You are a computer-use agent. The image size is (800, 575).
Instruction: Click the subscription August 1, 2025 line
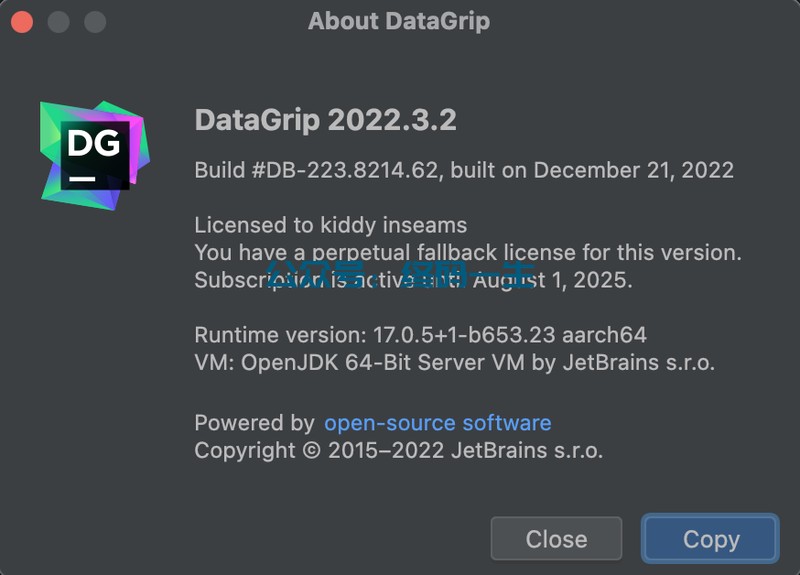coord(413,280)
